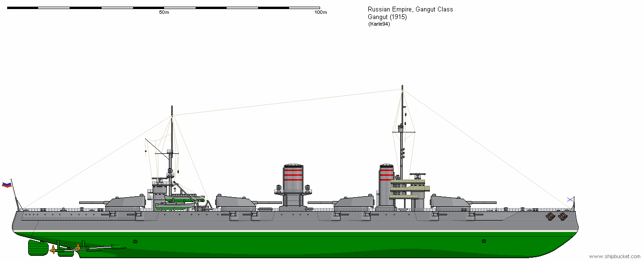
Task: Click the tan bridge platform behind the foremast
Action: click(x=410, y=188)
